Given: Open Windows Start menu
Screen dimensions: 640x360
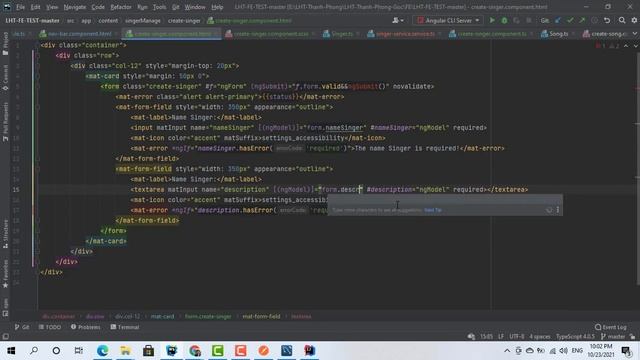Looking at the screenshot, I should click(11, 351).
